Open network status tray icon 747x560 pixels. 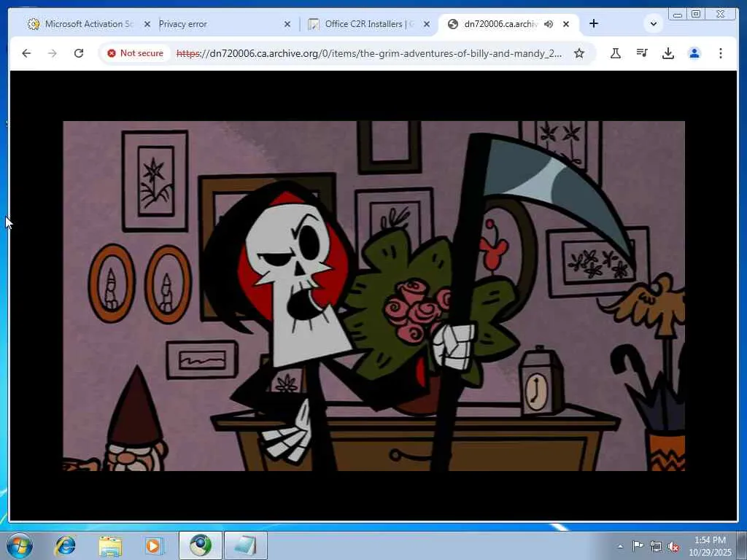[x=656, y=546]
